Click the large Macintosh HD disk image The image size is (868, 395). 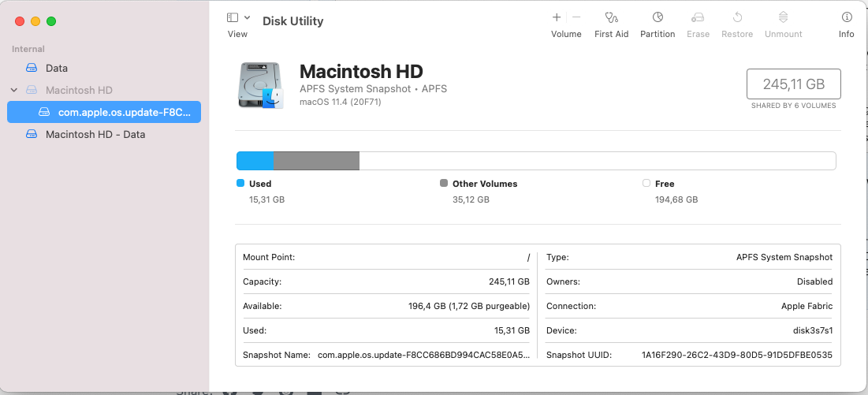pos(261,85)
